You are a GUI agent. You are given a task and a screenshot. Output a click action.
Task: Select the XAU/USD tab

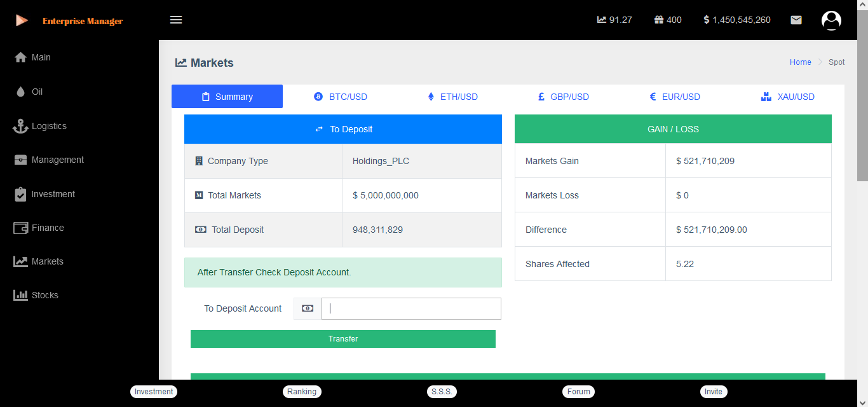click(x=787, y=97)
